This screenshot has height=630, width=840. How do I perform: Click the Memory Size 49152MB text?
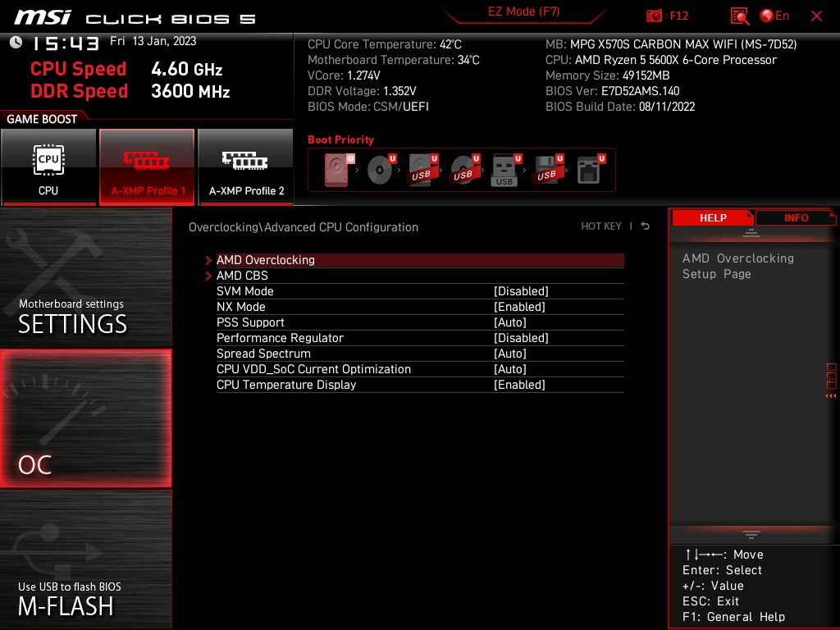click(608, 75)
